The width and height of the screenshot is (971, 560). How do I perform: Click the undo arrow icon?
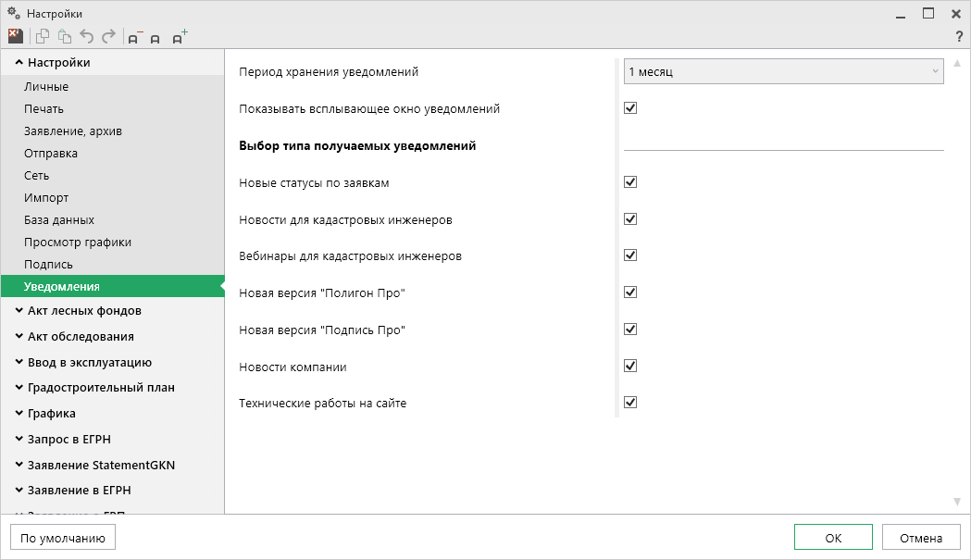[x=87, y=37]
